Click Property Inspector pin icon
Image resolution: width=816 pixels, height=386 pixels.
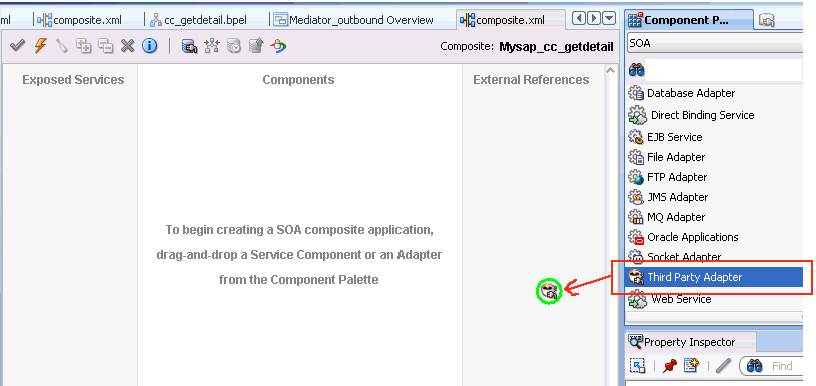click(x=669, y=366)
